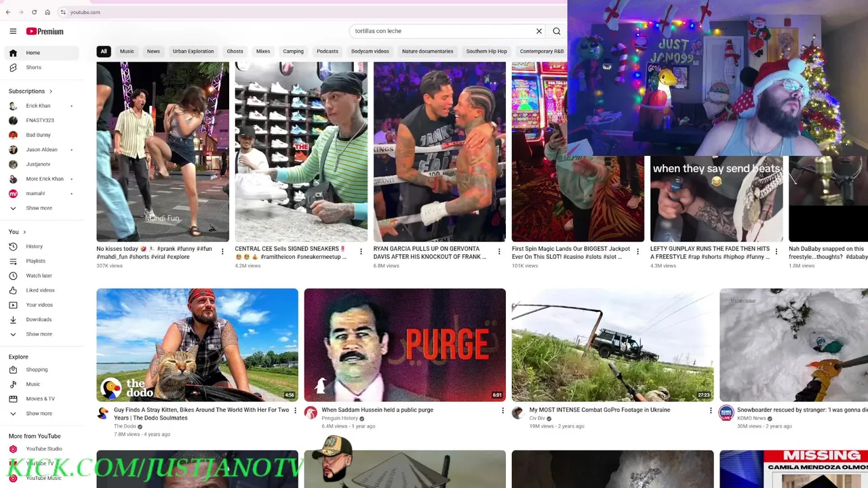Open Downloads in sidebar
This screenshot has height=488, width=868.
tap(42, 319)
